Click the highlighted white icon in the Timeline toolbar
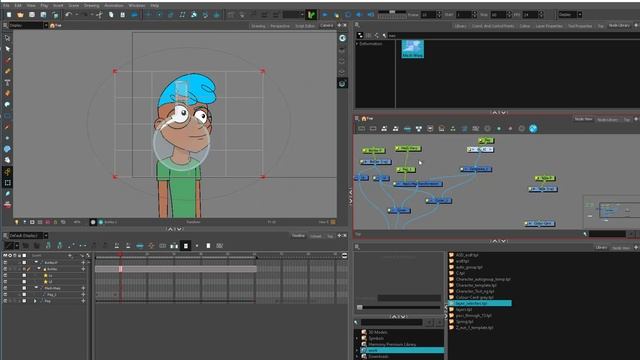This screenshot has width=640, height=360. [x=186, y=246]
